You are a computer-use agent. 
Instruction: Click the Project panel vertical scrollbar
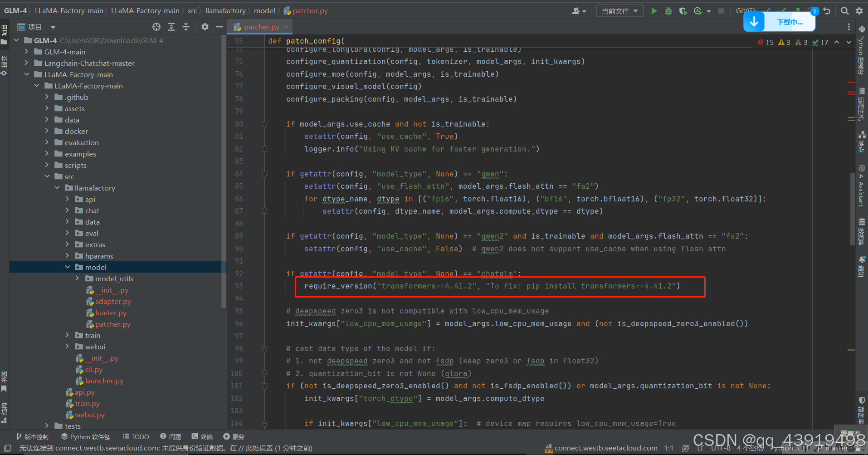coord(223,171)
